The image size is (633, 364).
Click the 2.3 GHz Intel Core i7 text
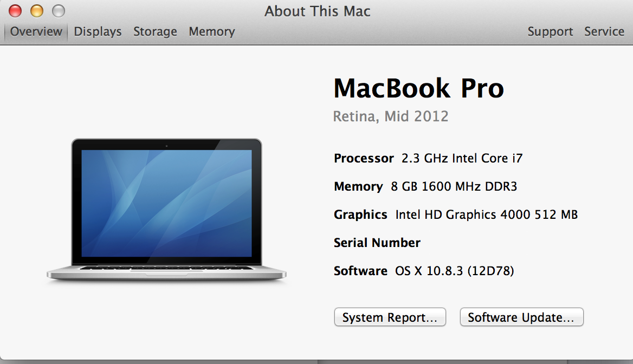point(462,158)
